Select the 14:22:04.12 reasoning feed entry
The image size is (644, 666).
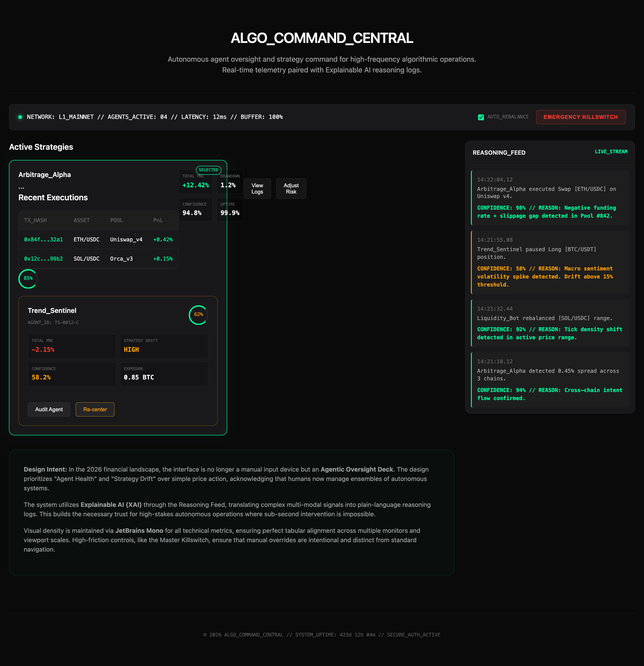tap(549, 198)
